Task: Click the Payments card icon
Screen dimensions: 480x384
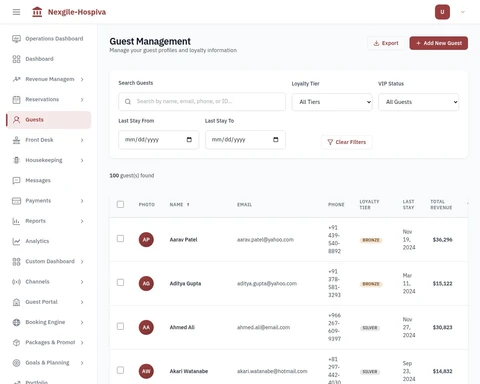Action: (x=16, y=201)
